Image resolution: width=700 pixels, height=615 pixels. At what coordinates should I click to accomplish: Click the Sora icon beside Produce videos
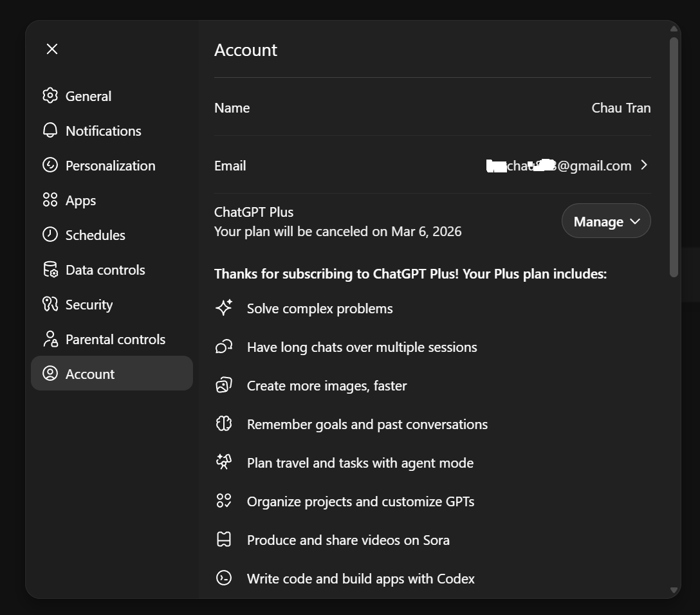tap(224, 540)
